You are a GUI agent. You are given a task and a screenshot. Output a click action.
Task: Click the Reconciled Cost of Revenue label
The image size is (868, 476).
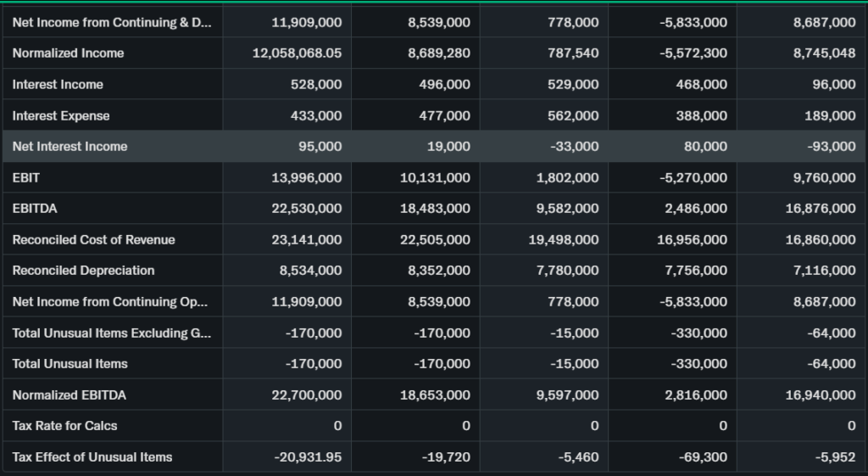93,240
